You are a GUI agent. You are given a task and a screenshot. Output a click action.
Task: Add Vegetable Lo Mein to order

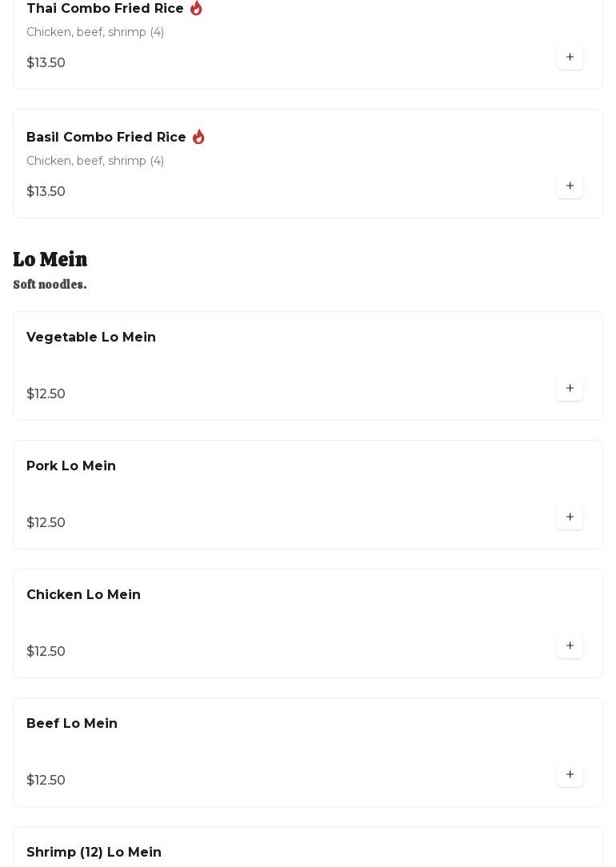coord(570,389)
